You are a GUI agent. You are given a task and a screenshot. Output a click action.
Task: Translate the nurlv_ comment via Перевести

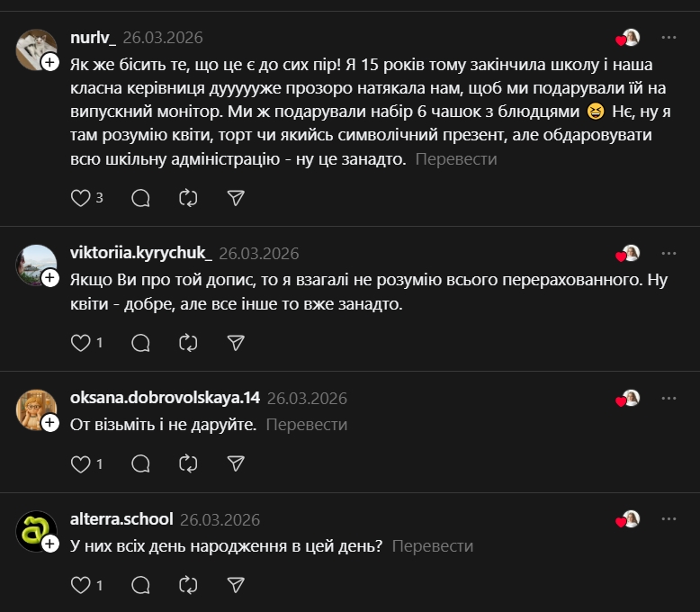click(456, 159)
